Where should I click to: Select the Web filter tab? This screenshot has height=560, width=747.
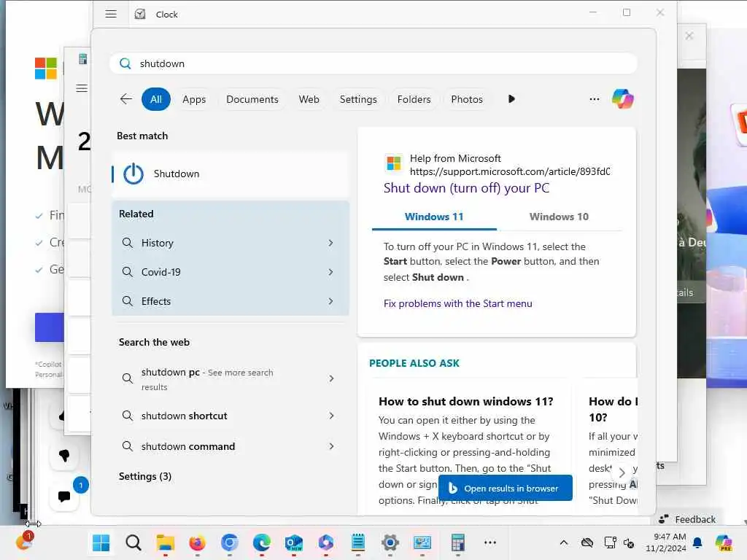coord(309,99)
